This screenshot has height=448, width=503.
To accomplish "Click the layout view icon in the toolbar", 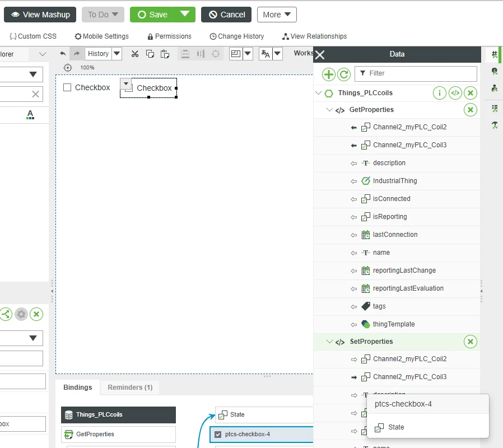I will coord(236,54).
